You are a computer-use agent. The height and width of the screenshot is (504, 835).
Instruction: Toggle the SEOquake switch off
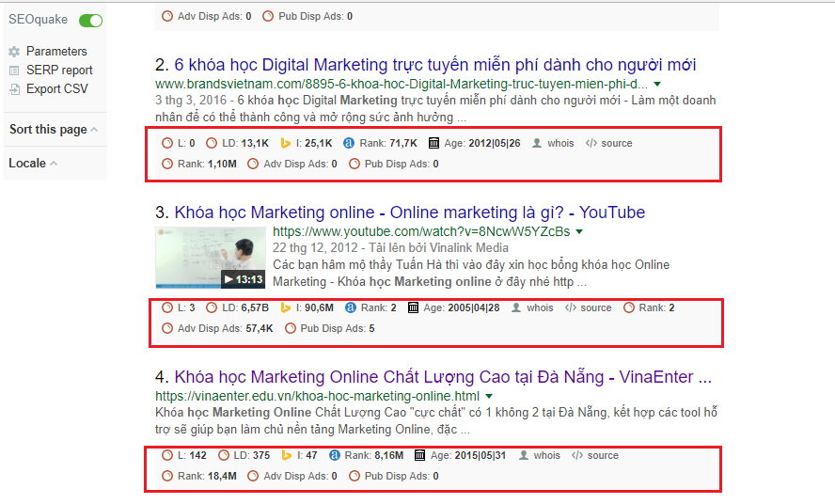click(x=90, y=21)
